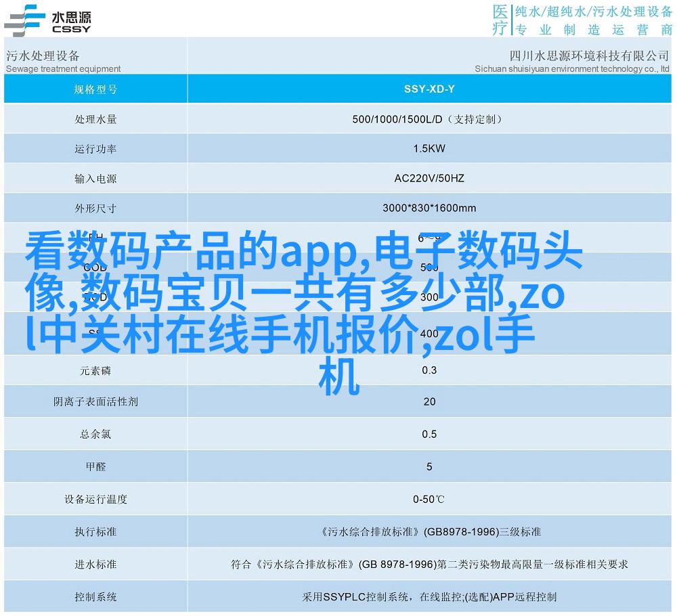Select the "(GB8978-1996)三级标准" value
Viewport: 677px width, 616px height.
click(x=482, y=532)
